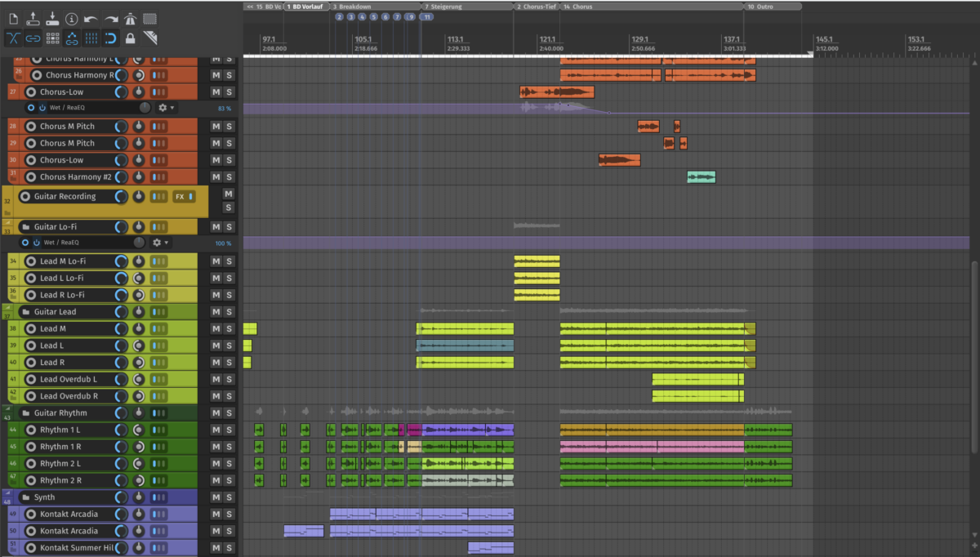Click the vertical scrollbar of the arrange view
The height and width of the screenshot is (557, 980).
973,356
